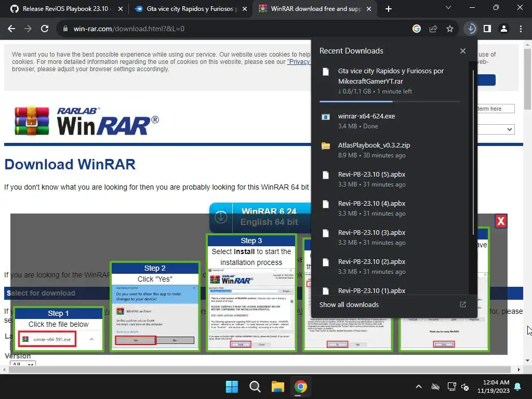The width and height of the screenshot is (532, 399).
Task: Open Chrome's three-dot menu
Action: (521, 29)
